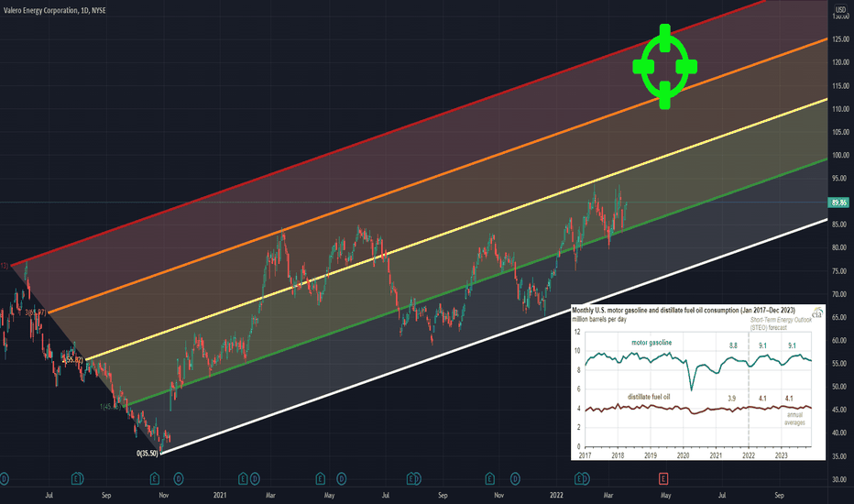Screen dimensions: 854x504
Task: Click the 30.00 price axis label
Action: pos(841,479)
